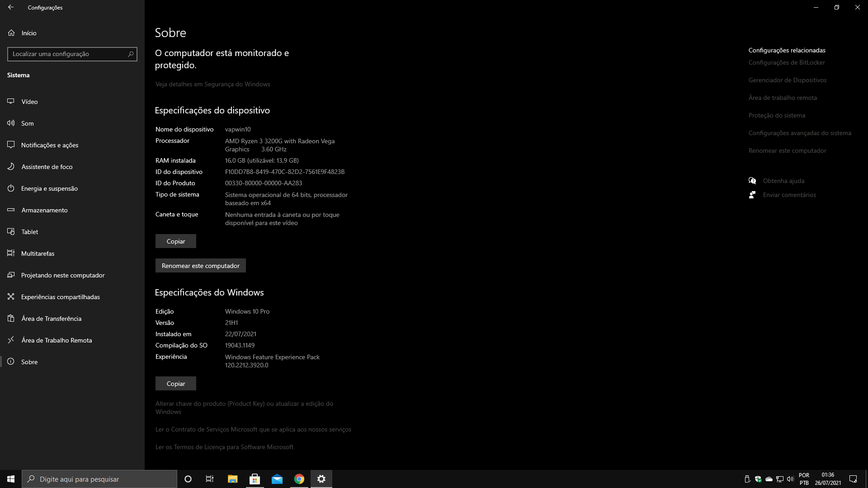Copy the Windows specifications

click(176, 384)
